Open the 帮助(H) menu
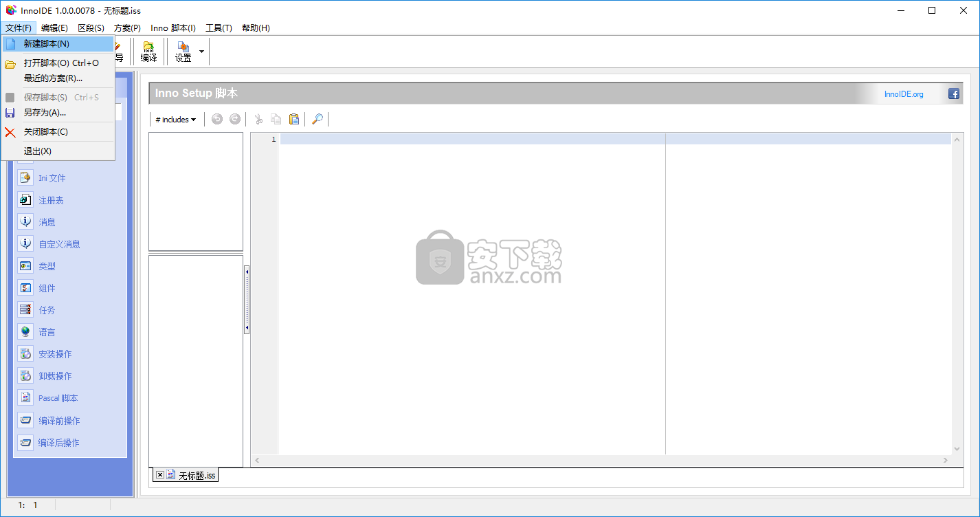 (x=256, y=28)
